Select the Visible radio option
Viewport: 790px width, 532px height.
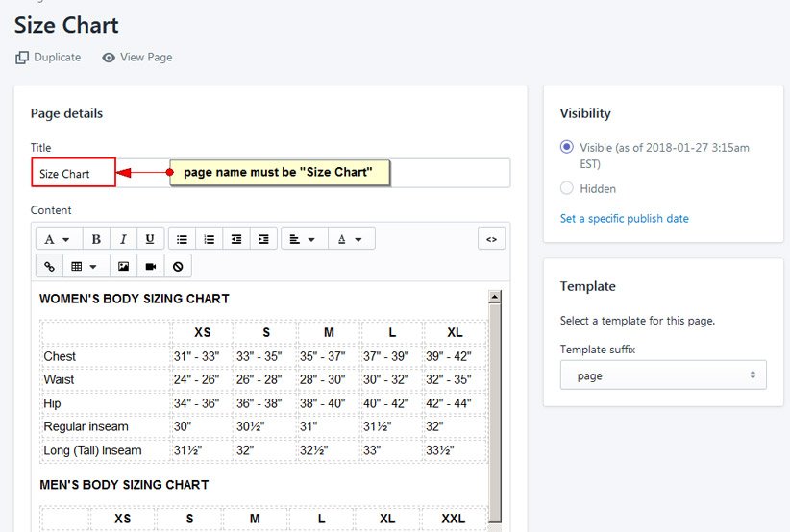[567, 148]
